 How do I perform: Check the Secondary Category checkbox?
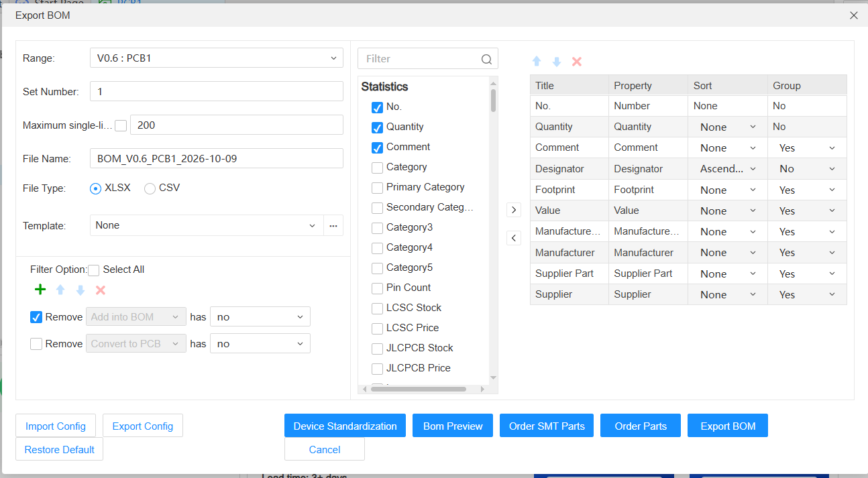(x=377, y=208)
